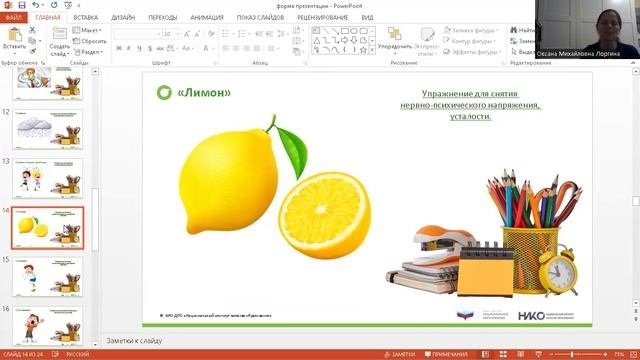Undo the last action
Viewport: 640px width, 360px height.
[36, 5]
